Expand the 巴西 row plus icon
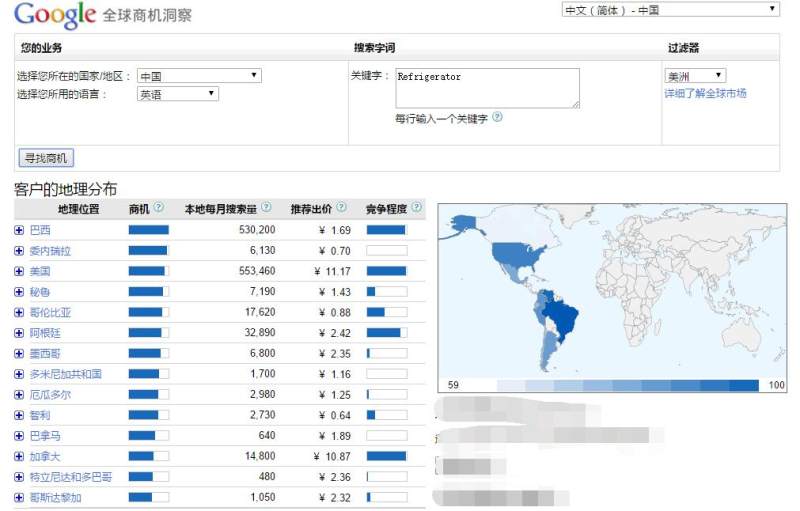The height and width of the screenshot is (511, 800). (x=19, y=230)
